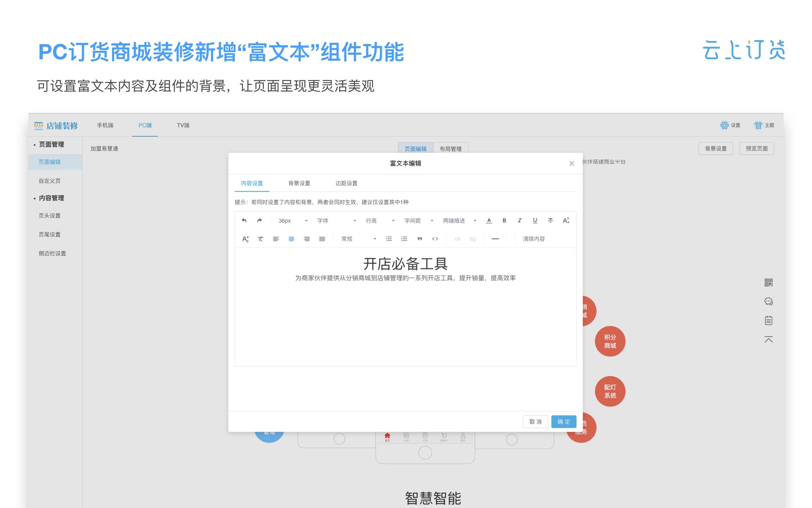Open the chat bubble icon on right

coord(768,301)
